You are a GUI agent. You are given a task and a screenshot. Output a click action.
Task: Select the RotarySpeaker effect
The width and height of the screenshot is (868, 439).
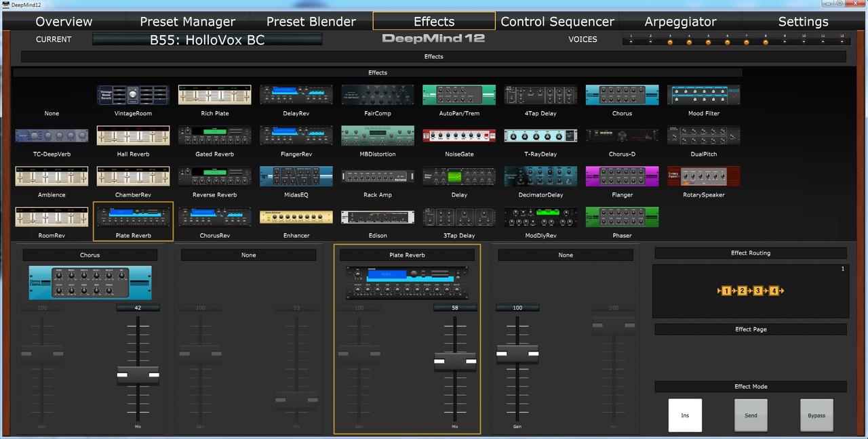pyautogui.click(x=703, y=176)
